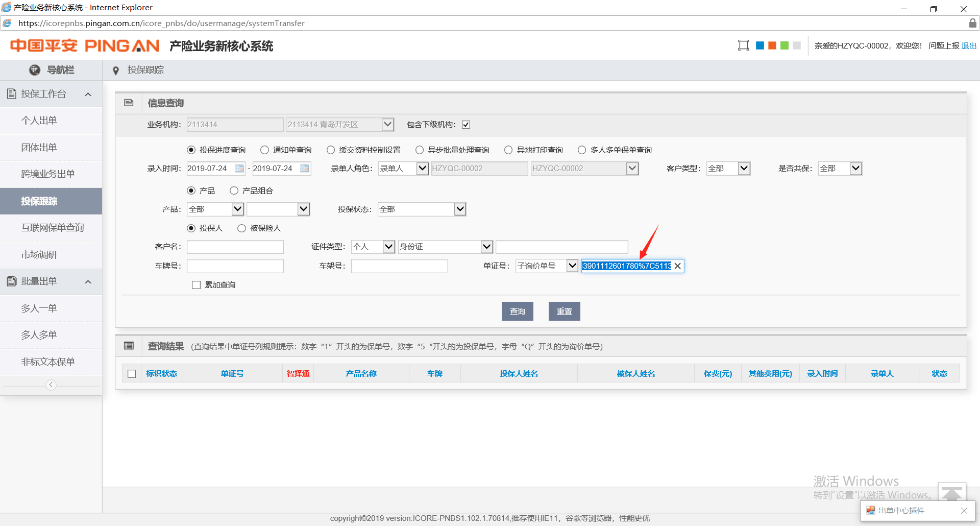Select 缓交资料控制设置 radio button
Viewport: 980px width, 526px height.
tap(331, 150)
